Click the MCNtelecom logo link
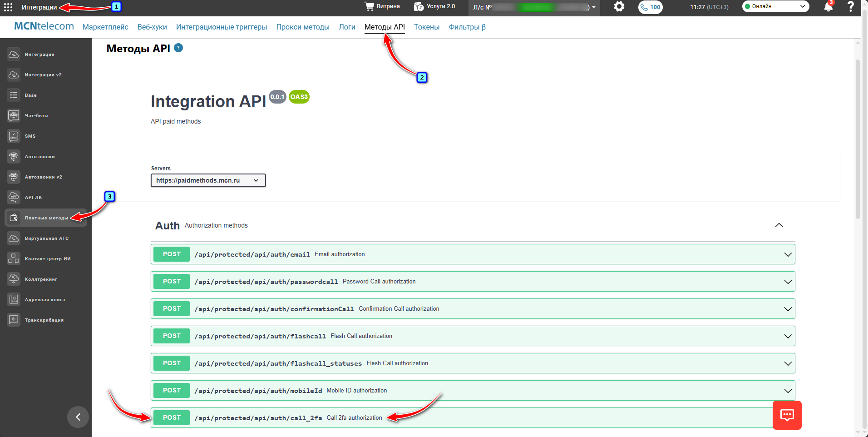The width and height of the screenshot is (868, 437). (44, 26)
